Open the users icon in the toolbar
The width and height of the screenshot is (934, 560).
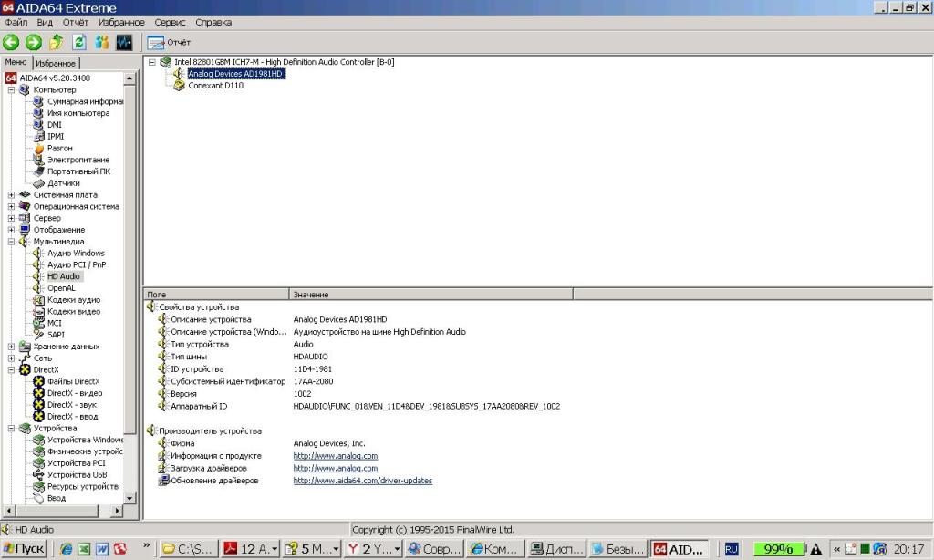pyautogui.click(x=102, y=42)
